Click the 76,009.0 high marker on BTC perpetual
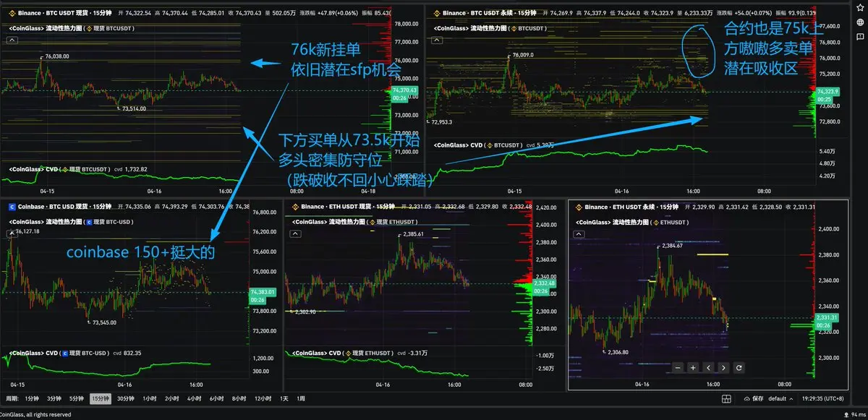 click(523, 55)
